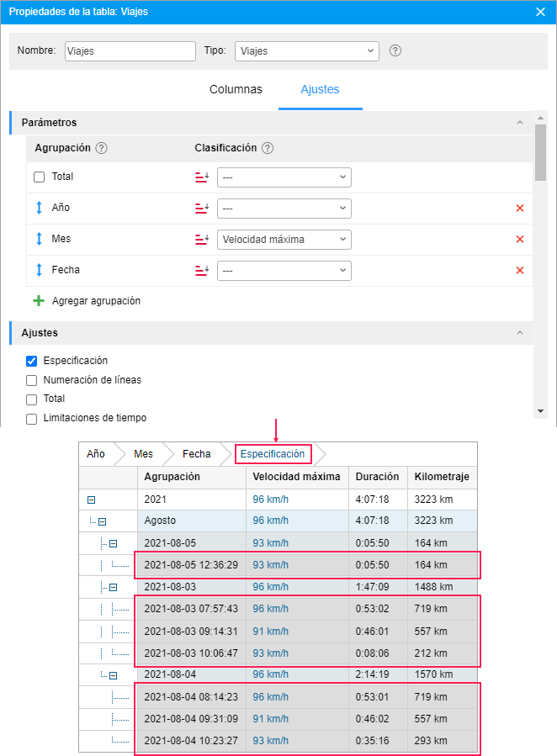Toggle sort direction icon in Total row
This screenshot has height=756, width=557.
tap(202, 177)
